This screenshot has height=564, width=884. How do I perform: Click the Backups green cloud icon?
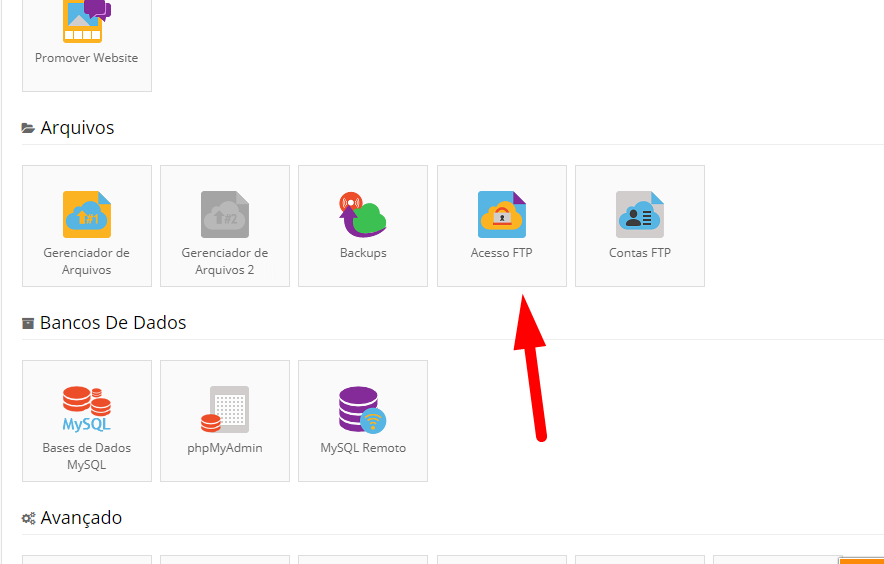[x=363, y=214]
